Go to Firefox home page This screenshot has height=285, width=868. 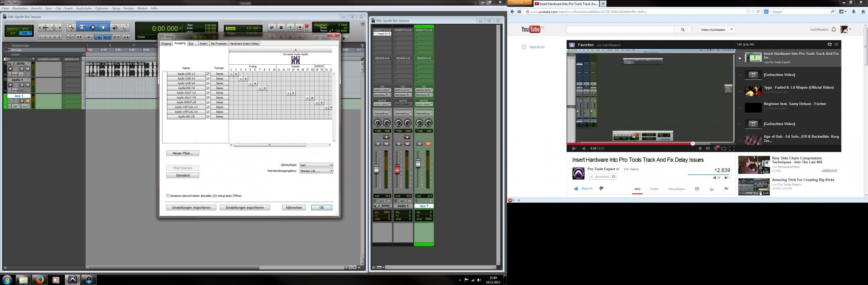863,12
